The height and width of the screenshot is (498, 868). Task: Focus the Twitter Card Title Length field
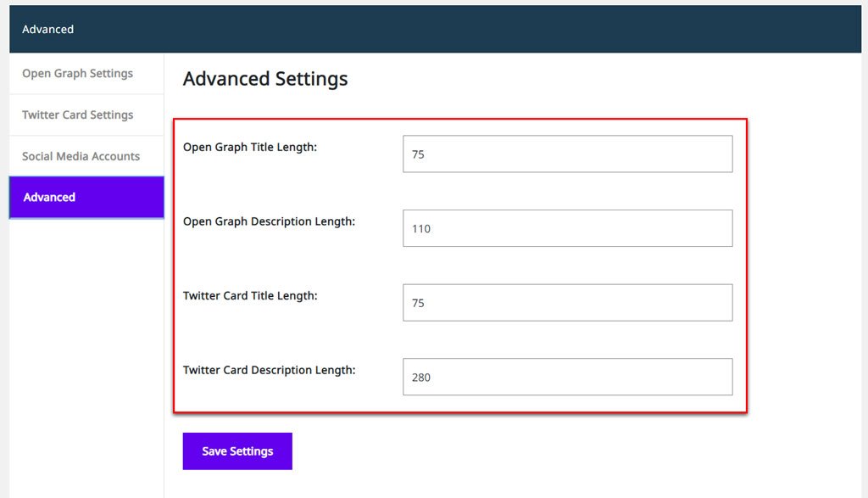pos(567,303)
